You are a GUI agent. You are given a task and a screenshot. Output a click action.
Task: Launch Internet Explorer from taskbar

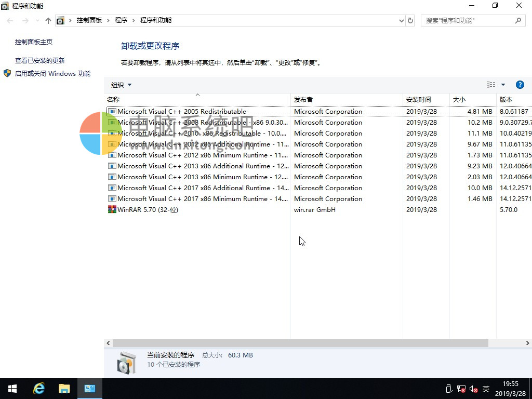coord(38,389)
